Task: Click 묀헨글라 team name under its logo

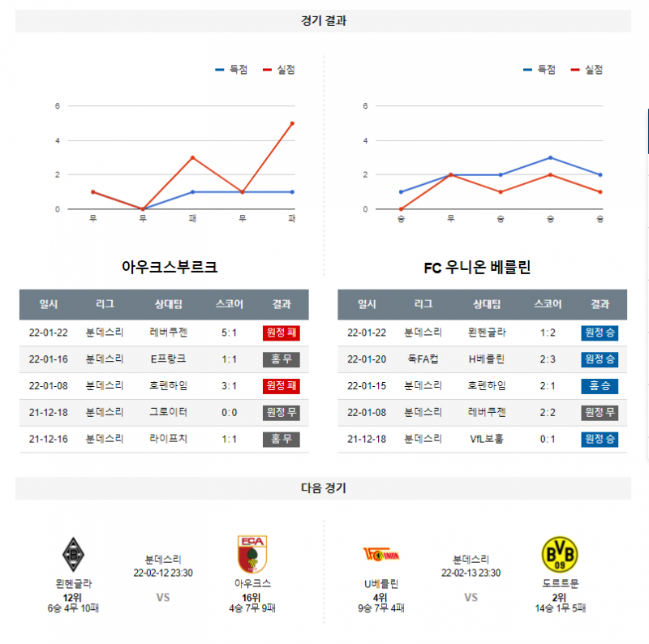Action: tap(74, 583)
